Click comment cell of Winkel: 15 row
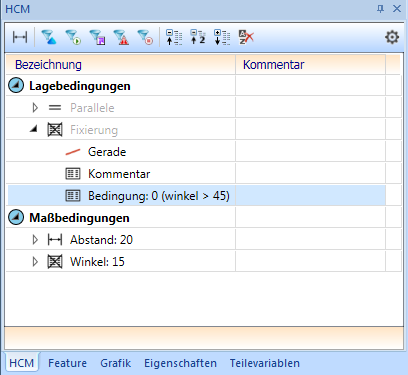 point(310,262)
